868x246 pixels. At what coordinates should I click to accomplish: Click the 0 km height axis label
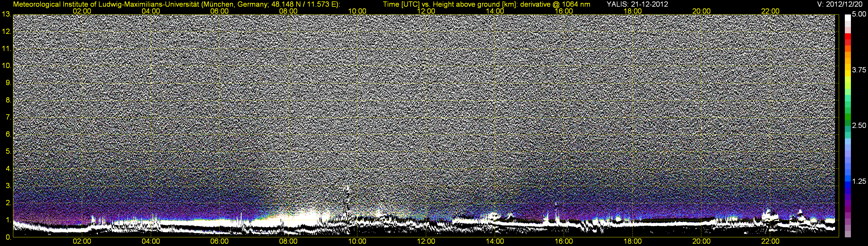click(x=8, y=238)
